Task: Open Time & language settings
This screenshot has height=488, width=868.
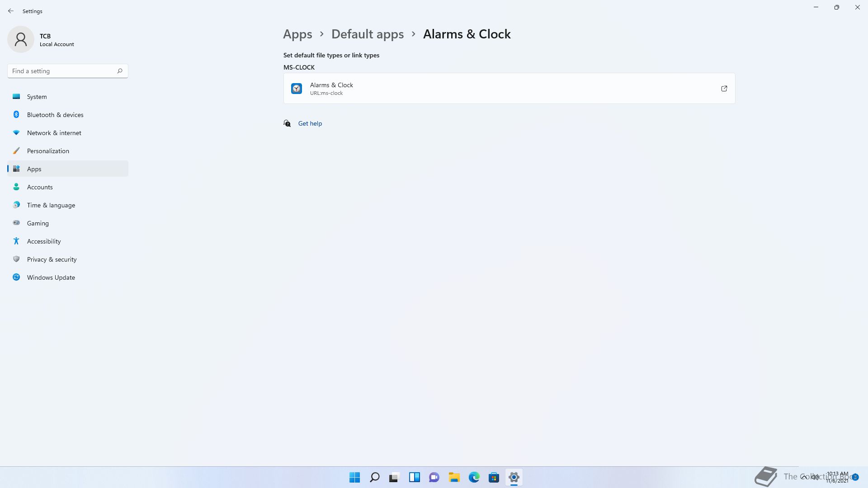Action: click(x=68, y=205)
